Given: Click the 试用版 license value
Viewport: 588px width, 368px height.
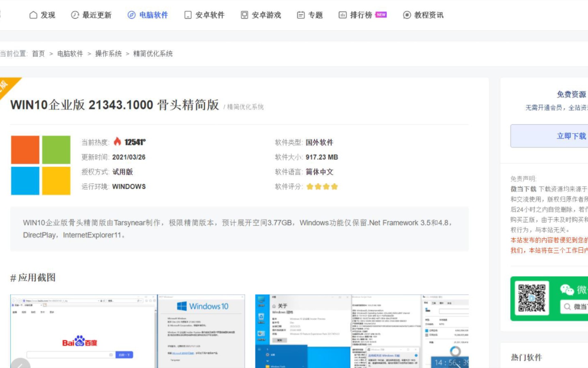Looking at the screenshot, I should (122, 172).
